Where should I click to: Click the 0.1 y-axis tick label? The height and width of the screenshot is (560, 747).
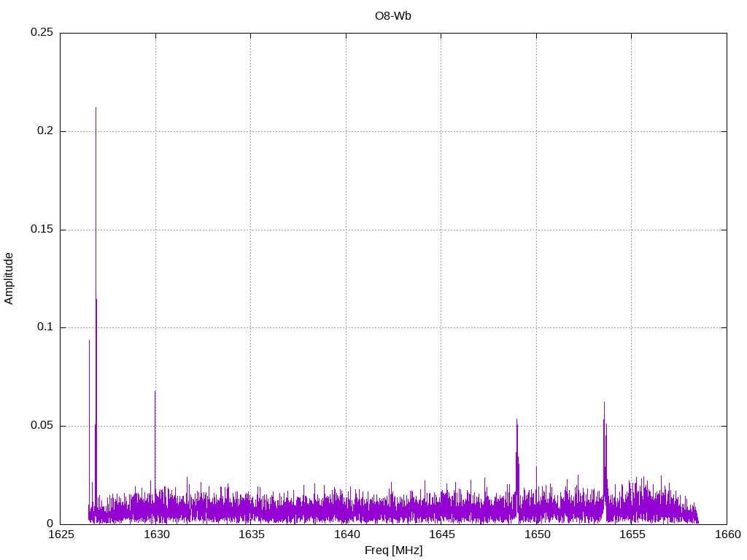(x=46, y=327)
